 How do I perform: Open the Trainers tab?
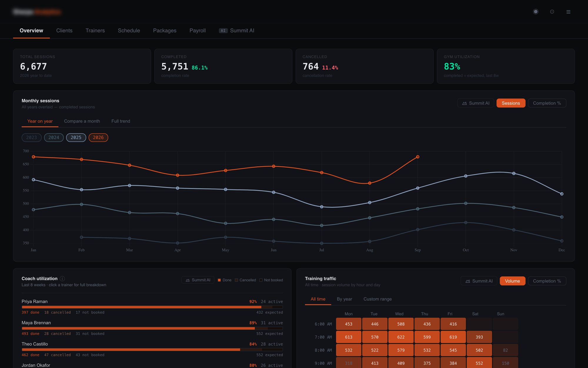pos(95,31)
